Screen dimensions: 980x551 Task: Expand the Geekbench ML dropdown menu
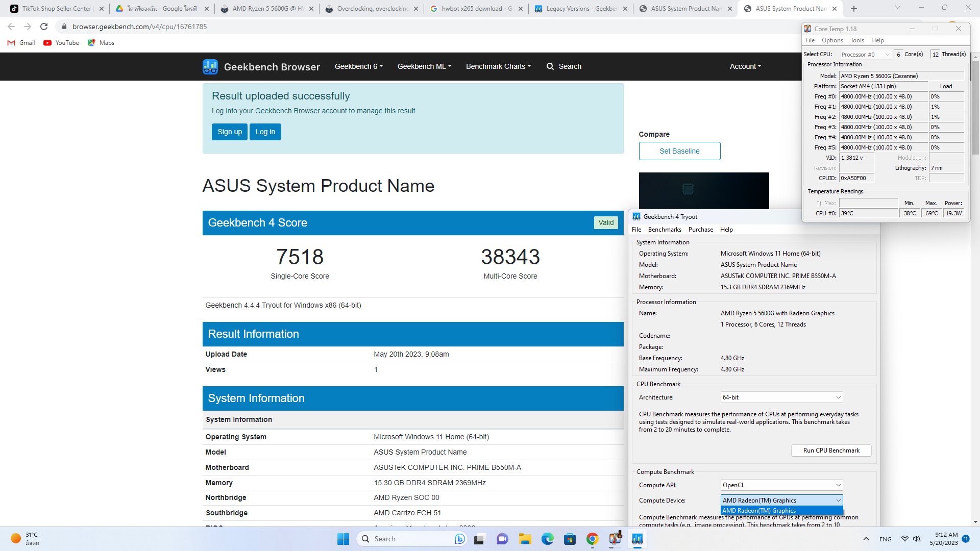[x=424, y=66]
